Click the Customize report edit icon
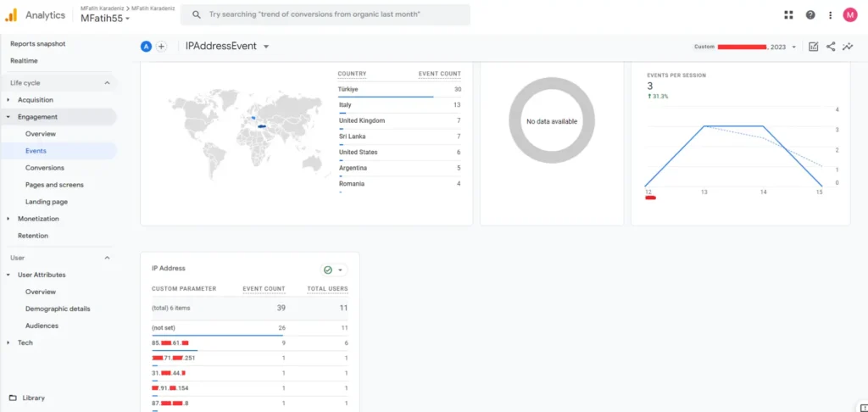 pos(814,47)
